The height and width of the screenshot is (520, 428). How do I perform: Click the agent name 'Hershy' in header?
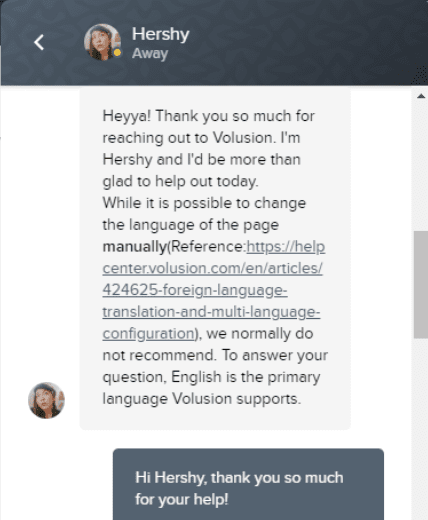pos(160,34)
